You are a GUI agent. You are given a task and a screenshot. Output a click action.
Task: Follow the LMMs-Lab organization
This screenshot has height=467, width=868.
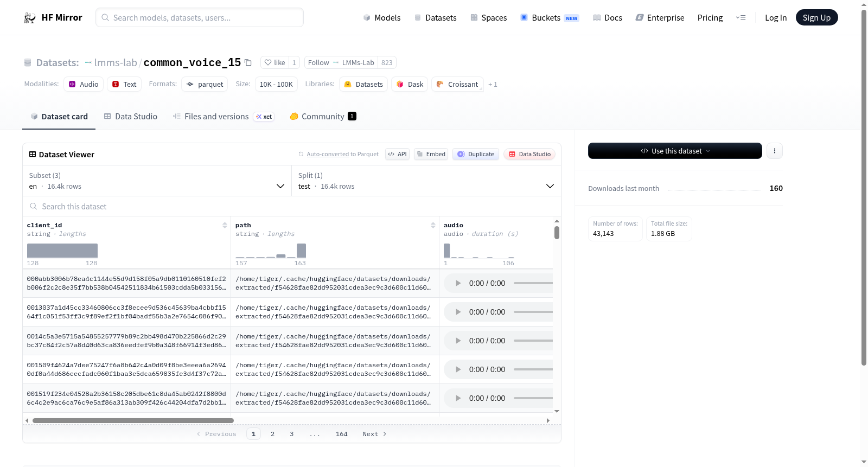(341, 62)
